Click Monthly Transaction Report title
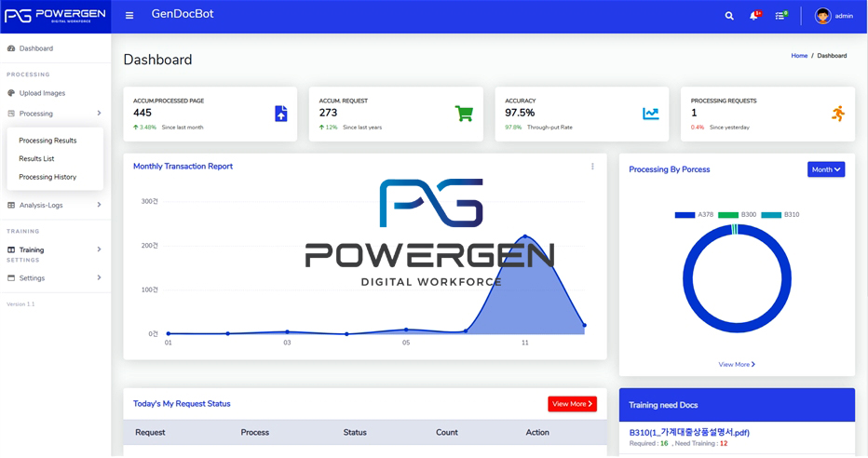The image size is (868, 458). coord(183,167)
